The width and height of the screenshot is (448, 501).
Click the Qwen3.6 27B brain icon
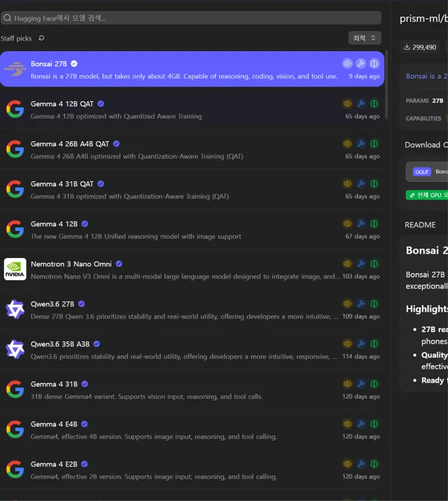[374, 304]
